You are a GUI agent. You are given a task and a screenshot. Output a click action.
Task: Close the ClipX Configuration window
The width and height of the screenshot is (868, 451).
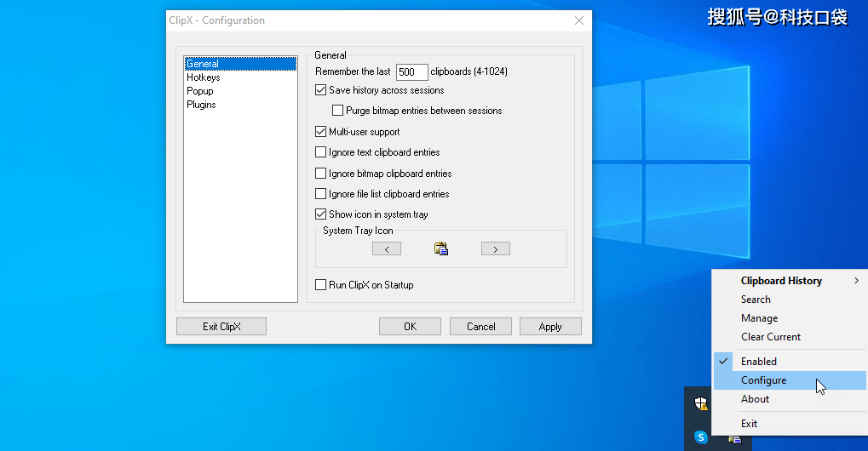tap(579, 20)
